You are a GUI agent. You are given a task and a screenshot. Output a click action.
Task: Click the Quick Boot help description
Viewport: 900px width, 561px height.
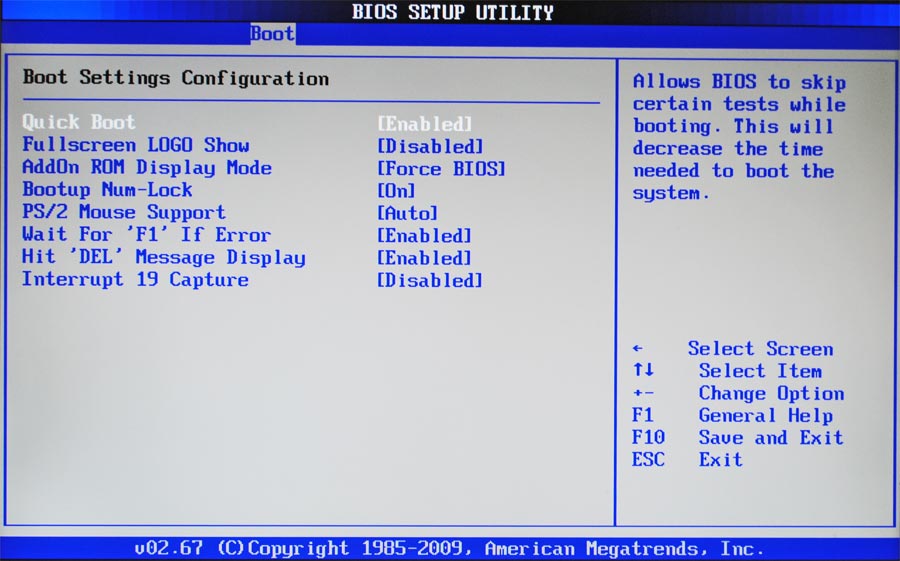coord(739,138)
